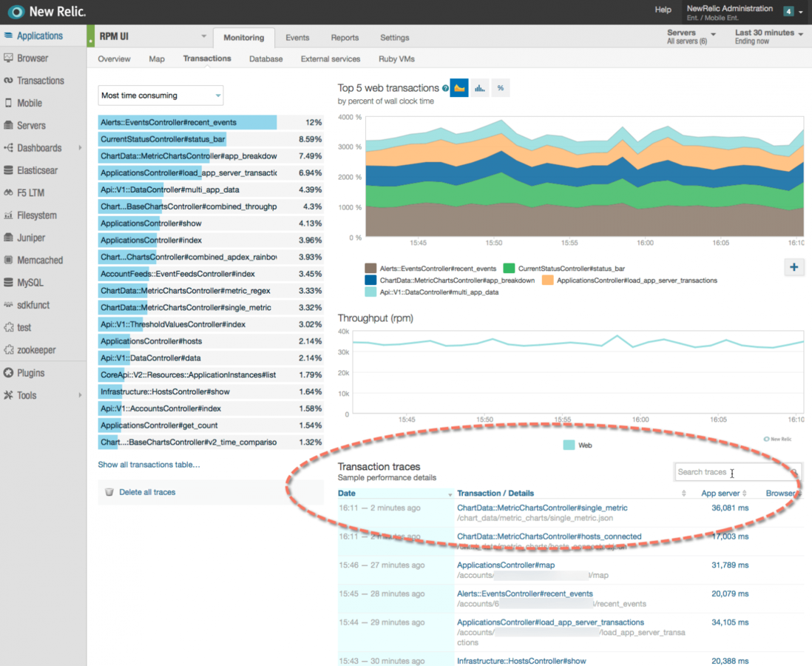
Task: Open External services subtab
Action: [331, 58]
